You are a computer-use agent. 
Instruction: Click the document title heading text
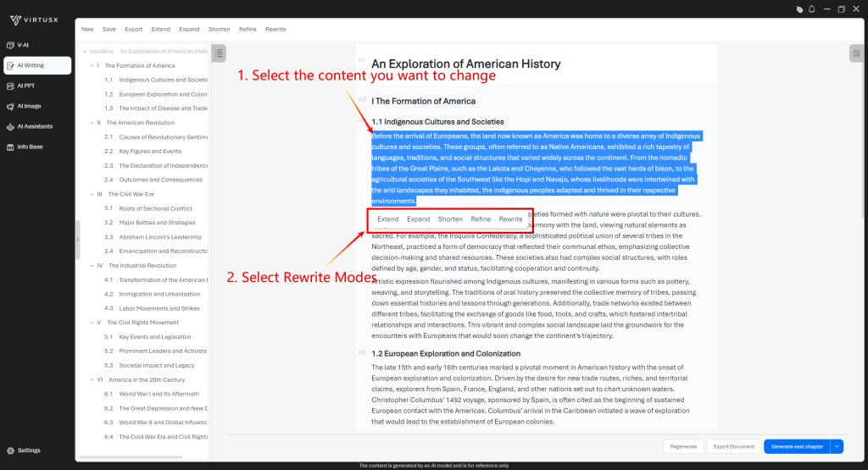pos(465,64)
